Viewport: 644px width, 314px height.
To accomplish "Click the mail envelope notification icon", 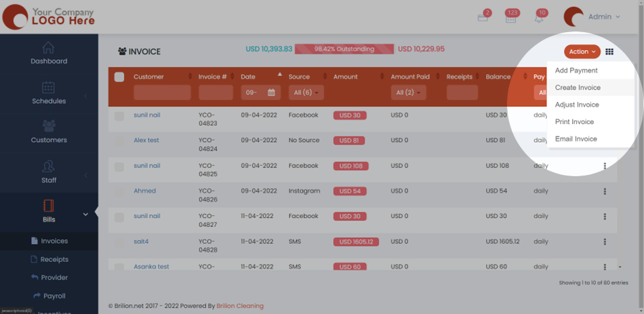I will click(x=483, y=18).
